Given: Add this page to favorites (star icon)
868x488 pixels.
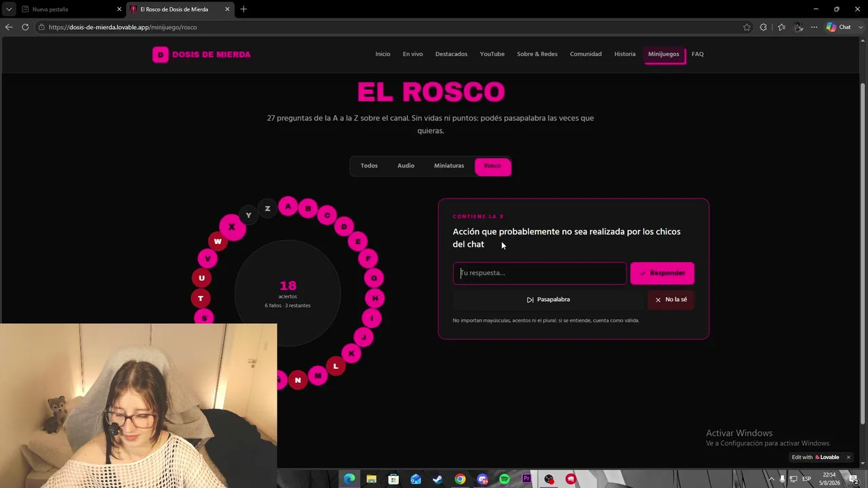Looking at the screenshot, I should (747, 27).
